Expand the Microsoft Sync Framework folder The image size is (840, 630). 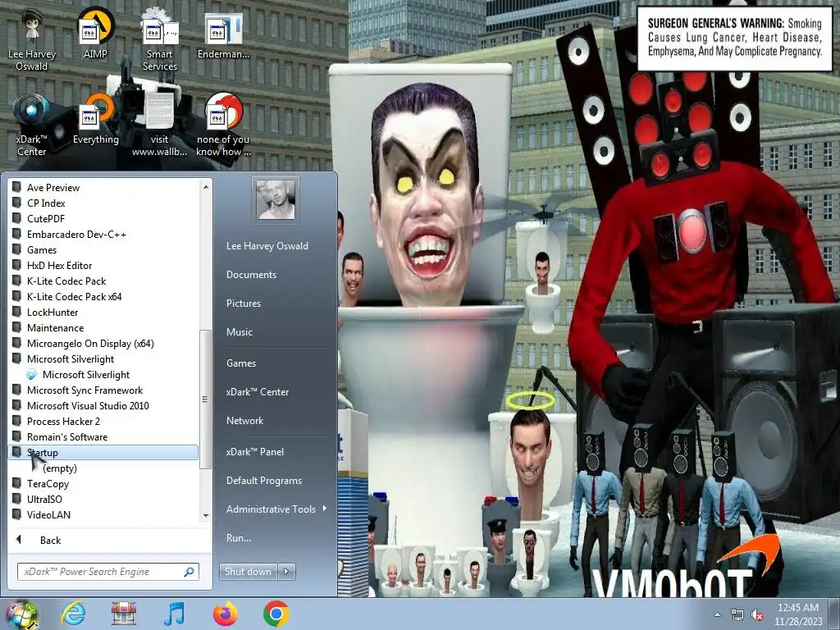tap(103, 390)
